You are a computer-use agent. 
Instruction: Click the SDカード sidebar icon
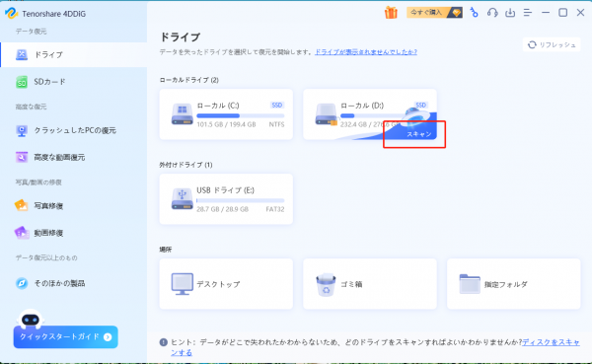(x=22, y=82)
